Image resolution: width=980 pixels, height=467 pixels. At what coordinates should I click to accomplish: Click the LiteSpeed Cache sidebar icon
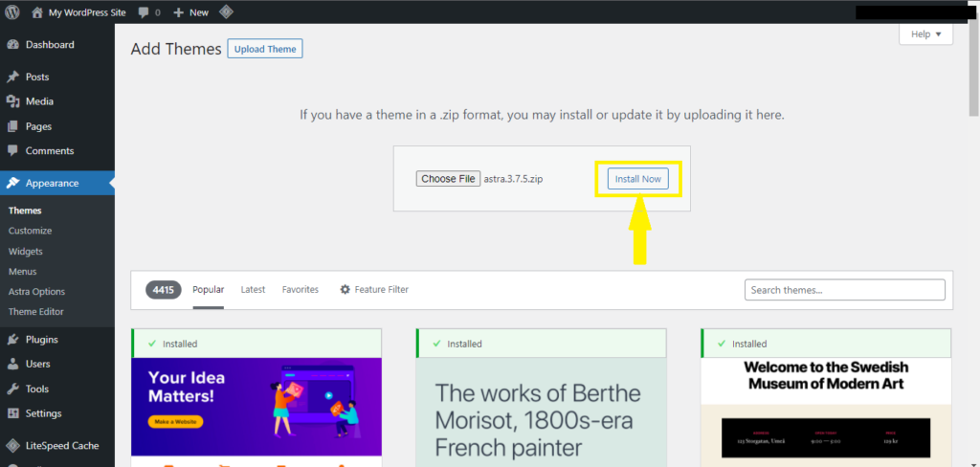12,446
